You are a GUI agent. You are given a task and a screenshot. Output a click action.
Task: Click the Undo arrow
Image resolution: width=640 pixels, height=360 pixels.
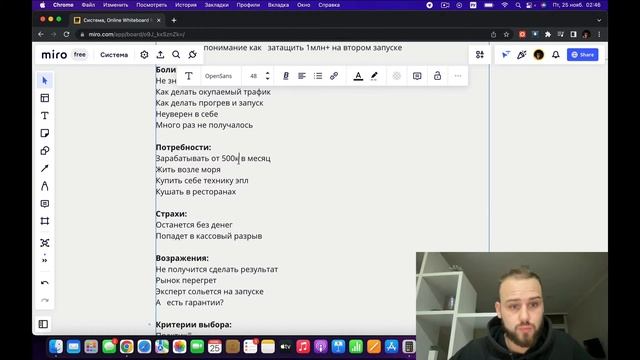[45, 282]
